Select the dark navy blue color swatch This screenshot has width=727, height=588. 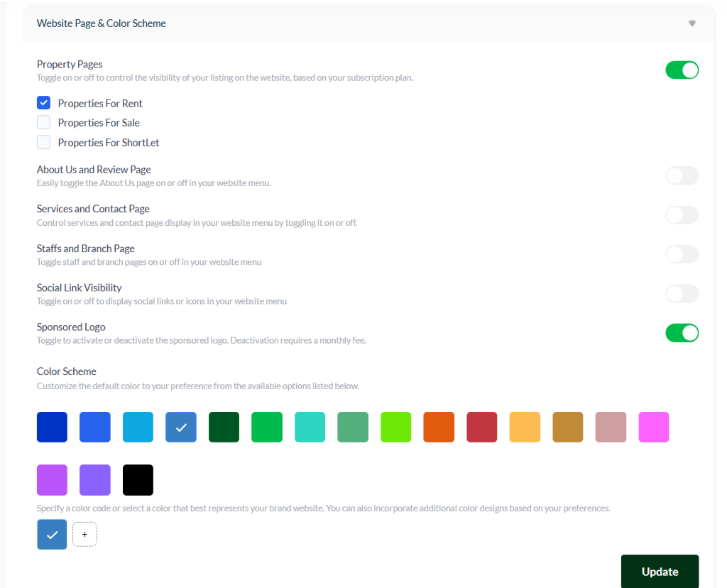[52, 428]
